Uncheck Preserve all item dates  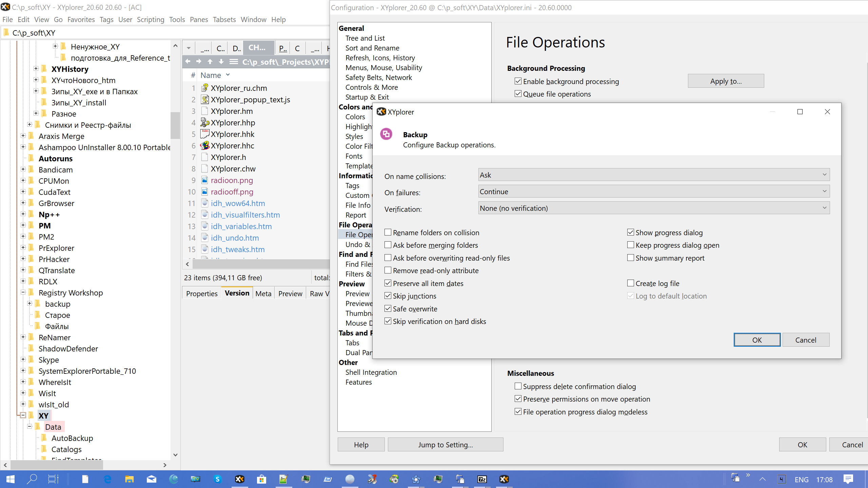tap(388, 283)
